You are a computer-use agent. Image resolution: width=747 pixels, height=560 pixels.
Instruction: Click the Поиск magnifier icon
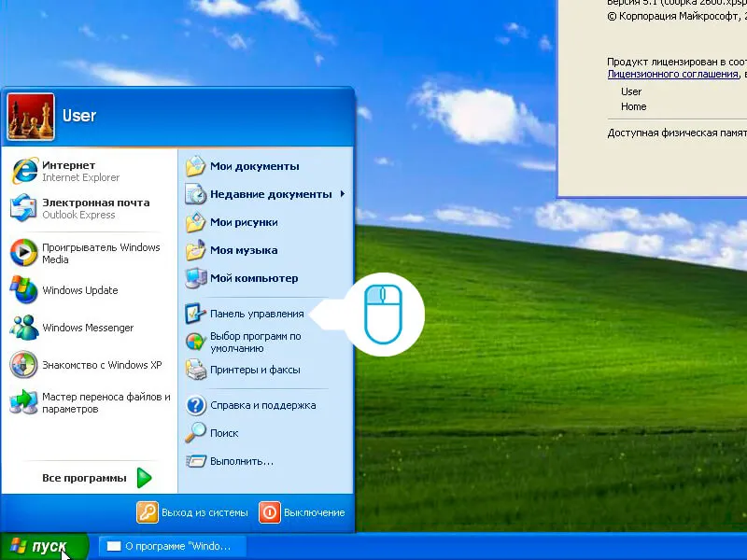[x=195, y=433]
